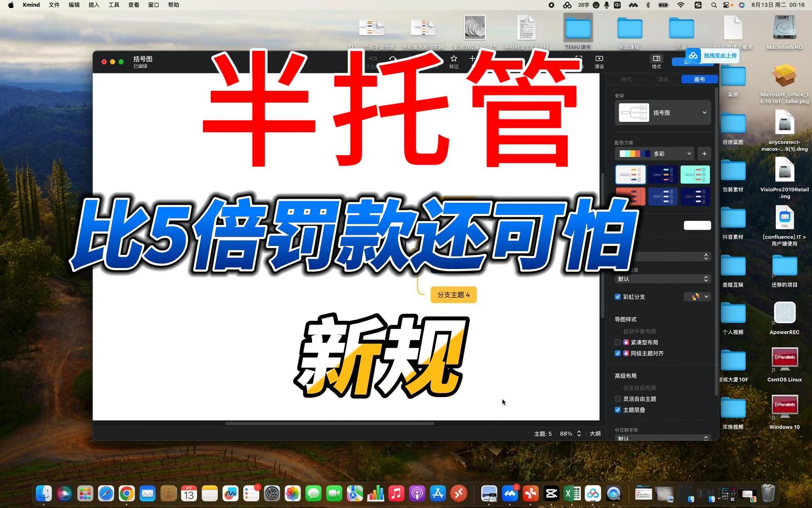This screenshot has width=812, height=508.
Task: Open Spotlight search in menu bar
Action: 714,5
